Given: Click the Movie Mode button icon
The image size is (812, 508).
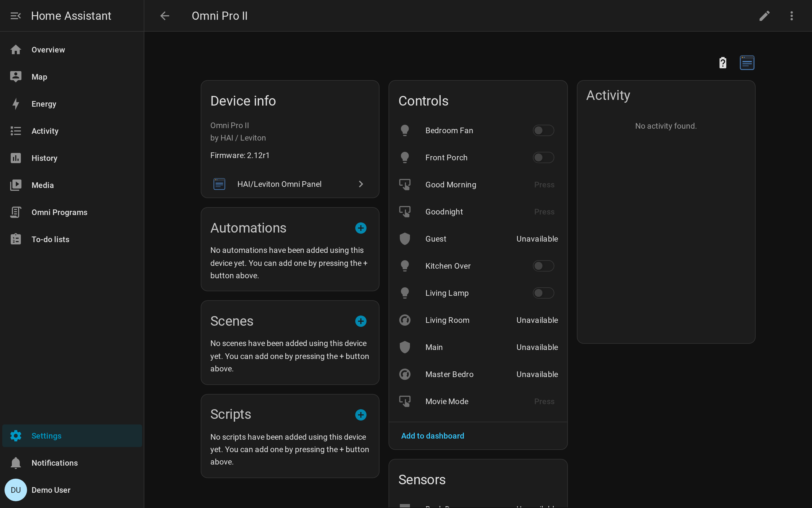Looking at the screenshot, I should click(x=405, y=401).
